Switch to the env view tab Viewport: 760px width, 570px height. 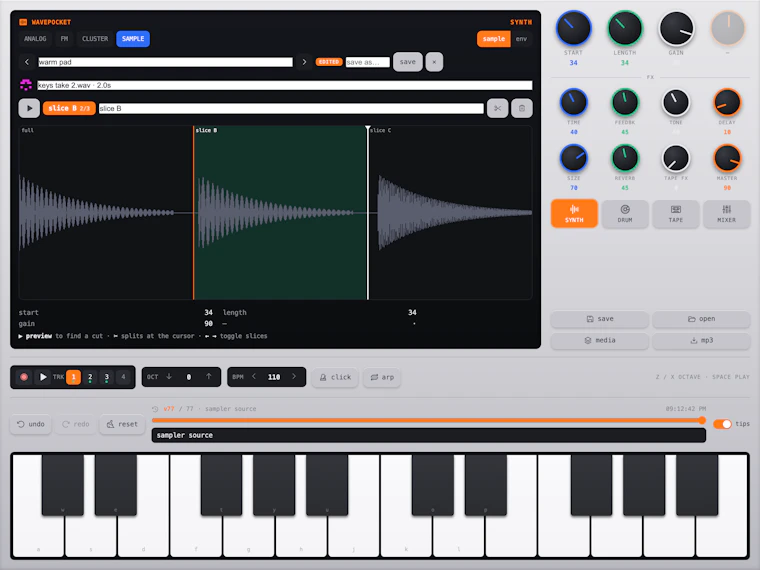coord(522,39)
